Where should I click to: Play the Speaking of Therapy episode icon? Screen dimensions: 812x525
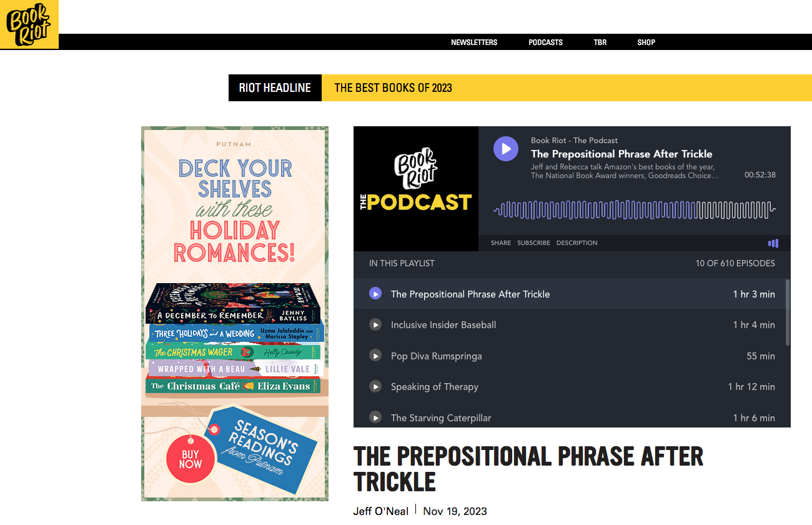[x=375, y=386]
